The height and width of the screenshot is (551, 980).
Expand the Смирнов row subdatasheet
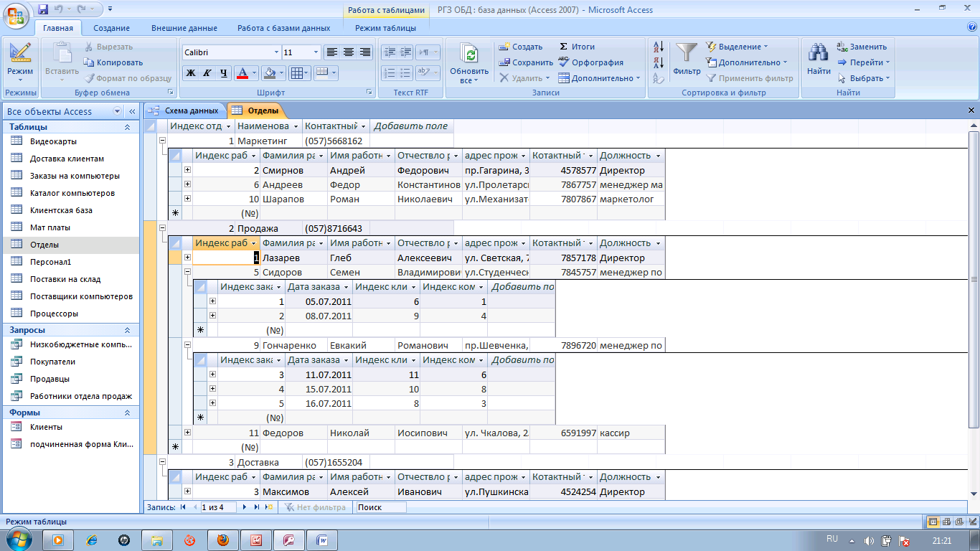click(x=187, y=170)
